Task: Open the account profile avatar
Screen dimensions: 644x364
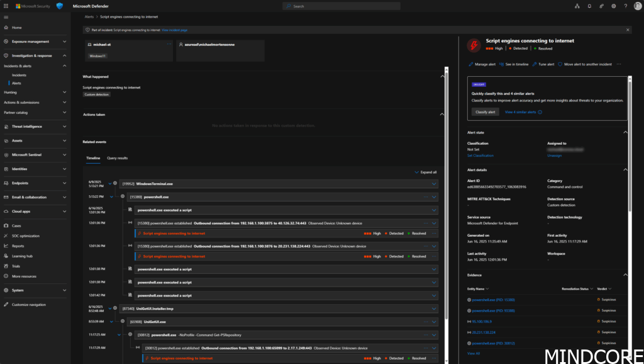Action: click(638, 6)
